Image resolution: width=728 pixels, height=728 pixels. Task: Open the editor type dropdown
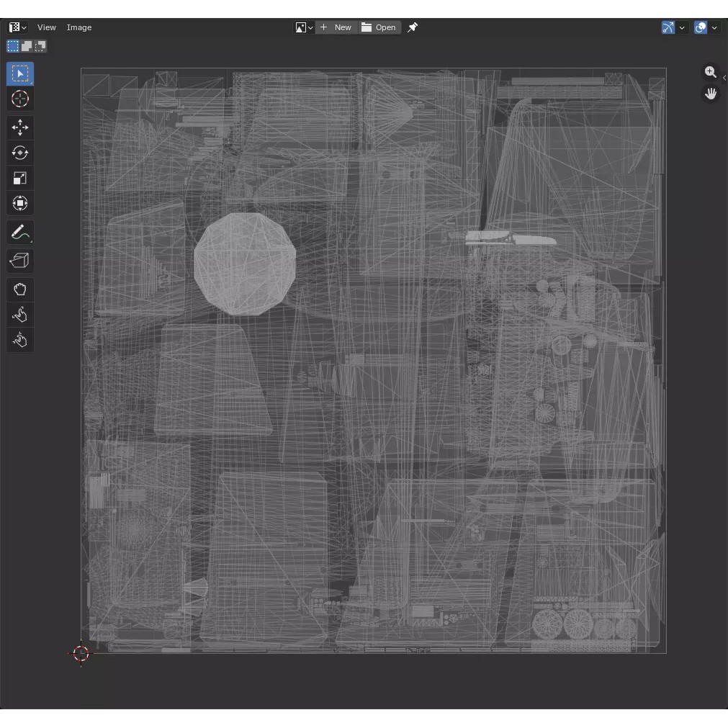coord(18,27)
